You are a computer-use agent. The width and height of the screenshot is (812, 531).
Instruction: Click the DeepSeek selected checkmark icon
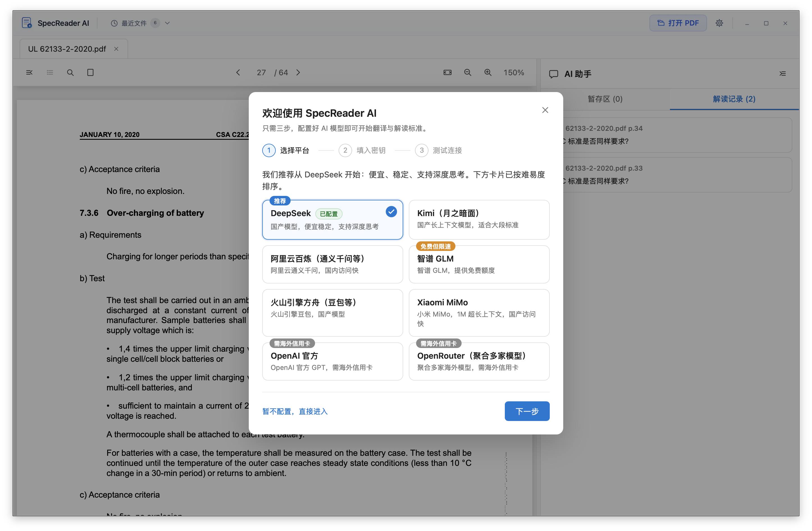(391, 212)
